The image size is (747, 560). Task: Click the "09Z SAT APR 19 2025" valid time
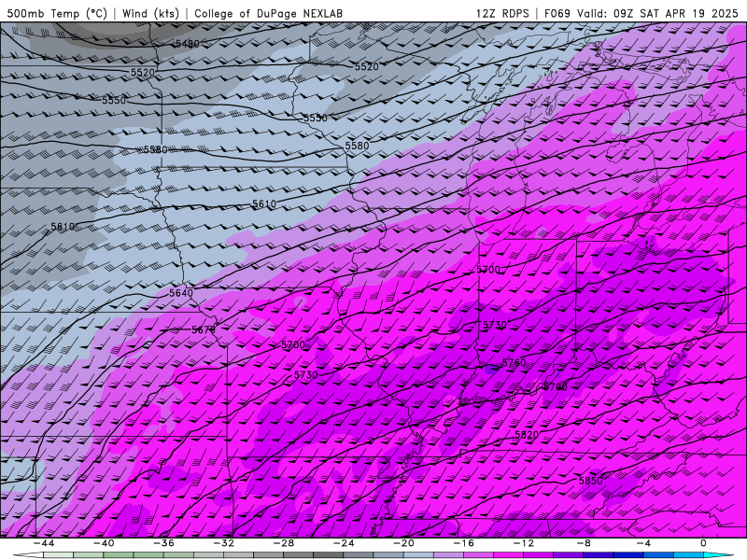coord(675,13)
